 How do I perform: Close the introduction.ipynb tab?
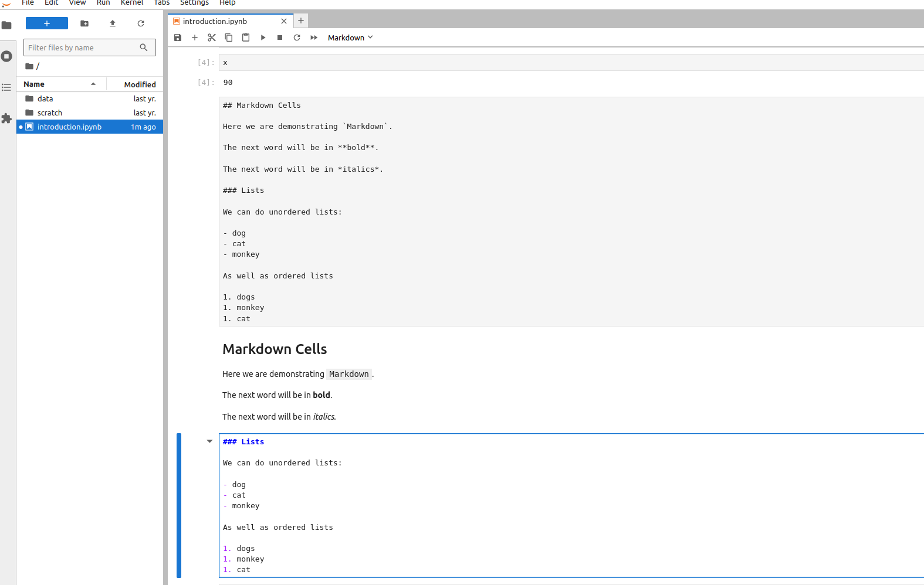click(x=284, y=21)
